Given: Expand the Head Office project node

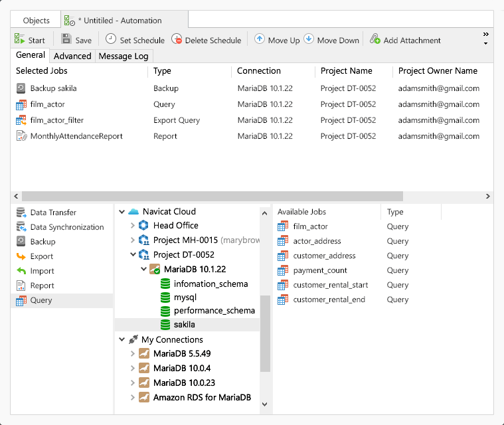Looking at the screenshot, I should [133, 226].
